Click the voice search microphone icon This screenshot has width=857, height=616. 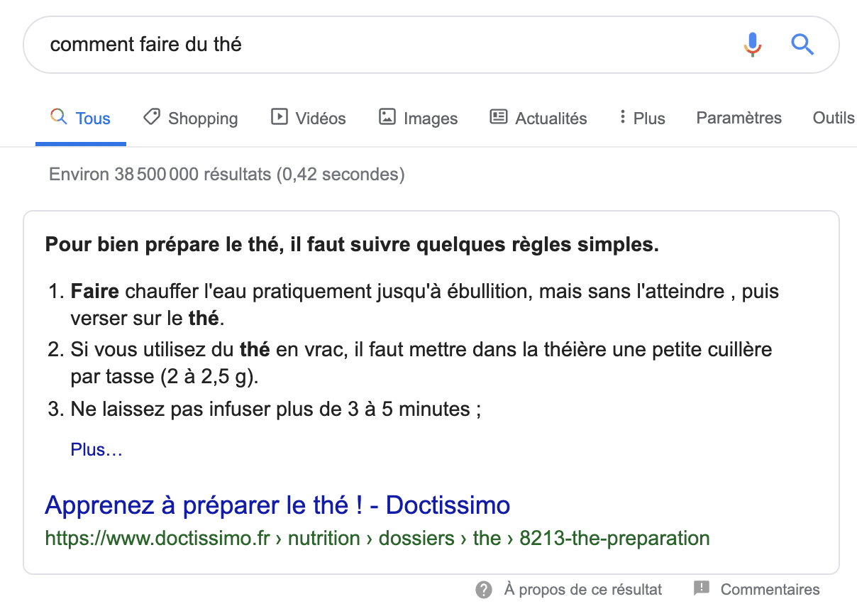(752, 45)
